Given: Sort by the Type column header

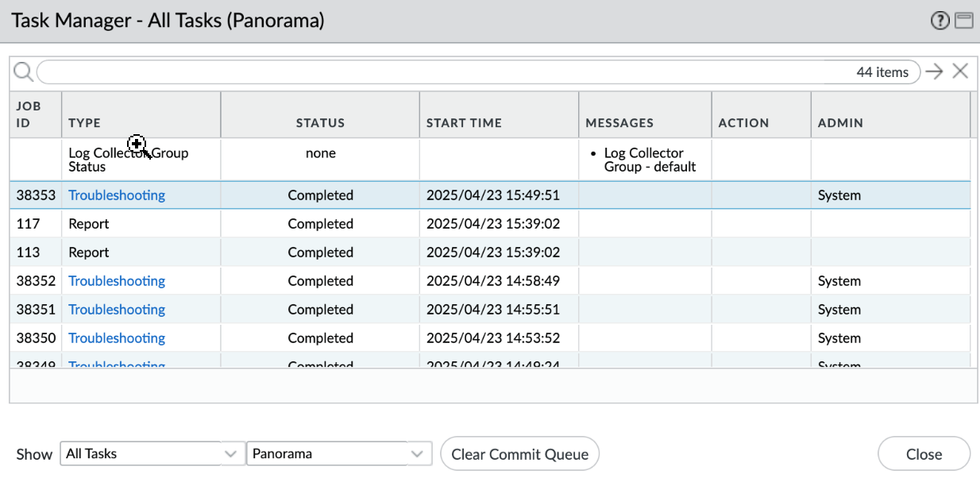Looking at the screenshot, I should point(85,123).
